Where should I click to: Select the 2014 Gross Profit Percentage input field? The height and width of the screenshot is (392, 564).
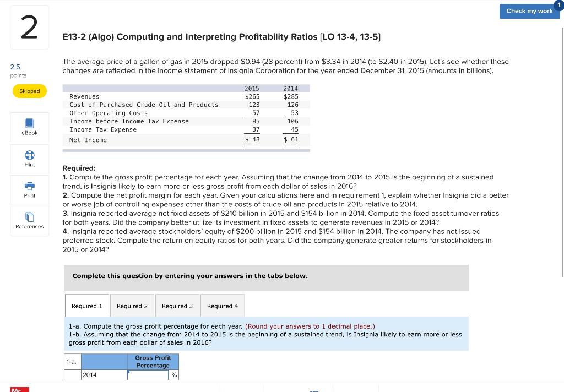coord(148,375)
